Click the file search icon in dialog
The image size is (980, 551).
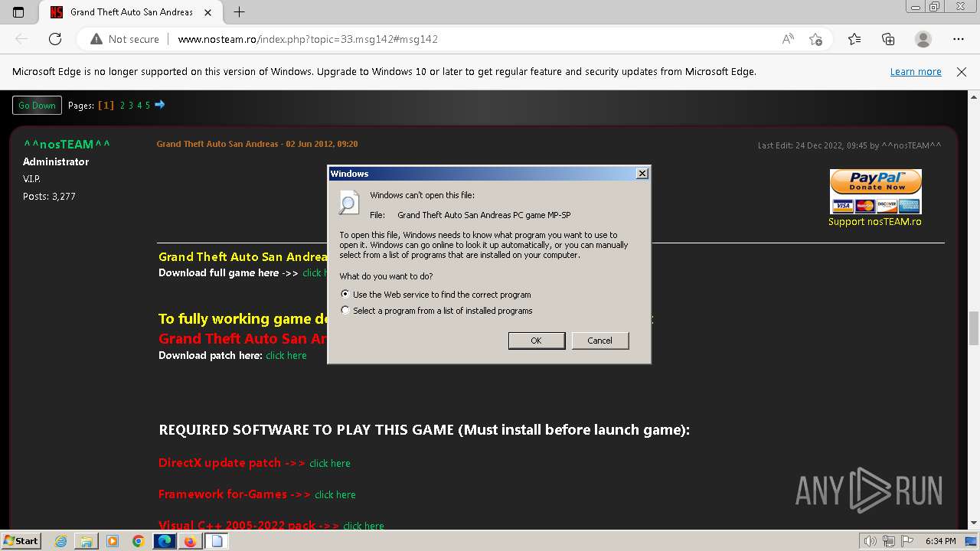pos(349,202)
